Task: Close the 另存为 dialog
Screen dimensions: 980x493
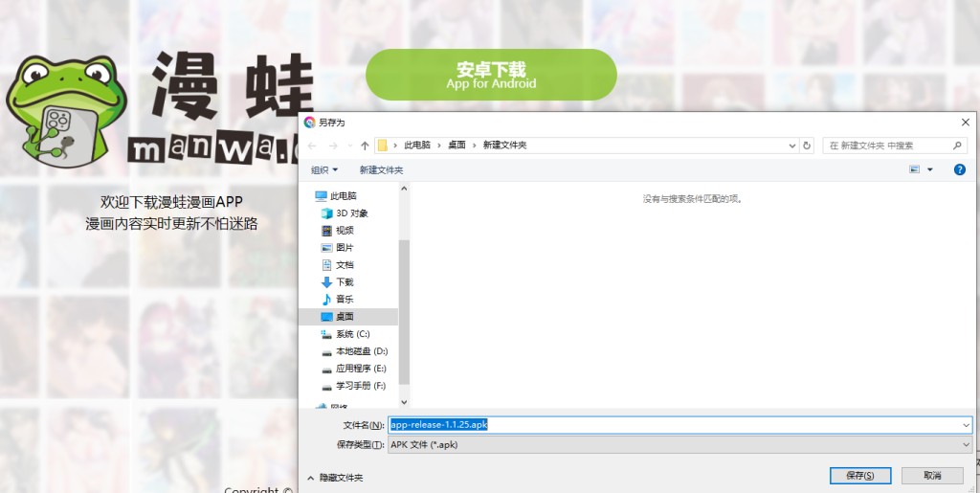Action: pos(966,123)
